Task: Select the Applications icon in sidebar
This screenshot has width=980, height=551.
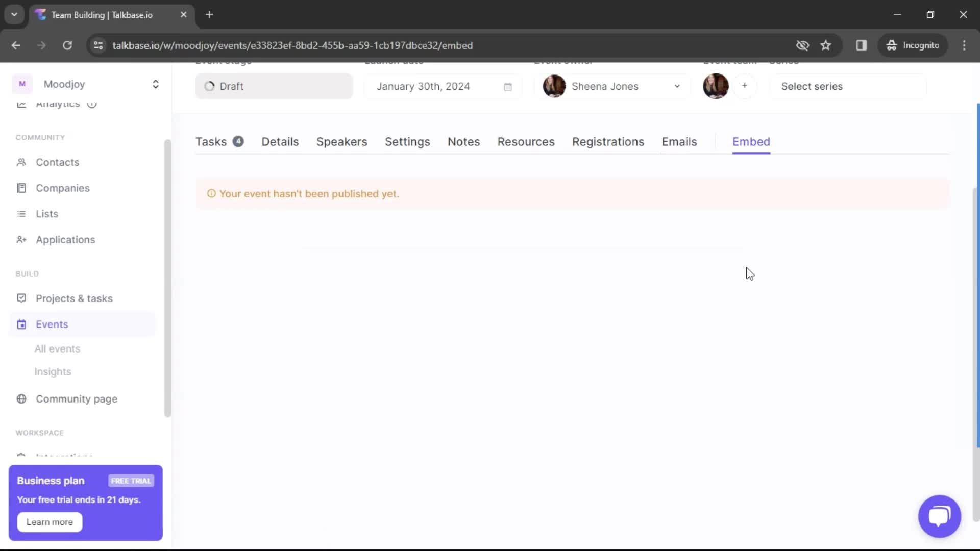Action: coord(21,239)
